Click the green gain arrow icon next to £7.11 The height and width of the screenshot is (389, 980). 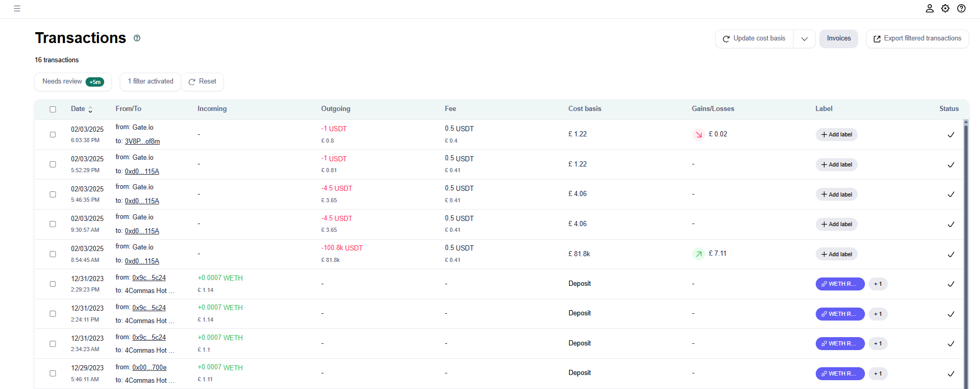click(699, 254)
